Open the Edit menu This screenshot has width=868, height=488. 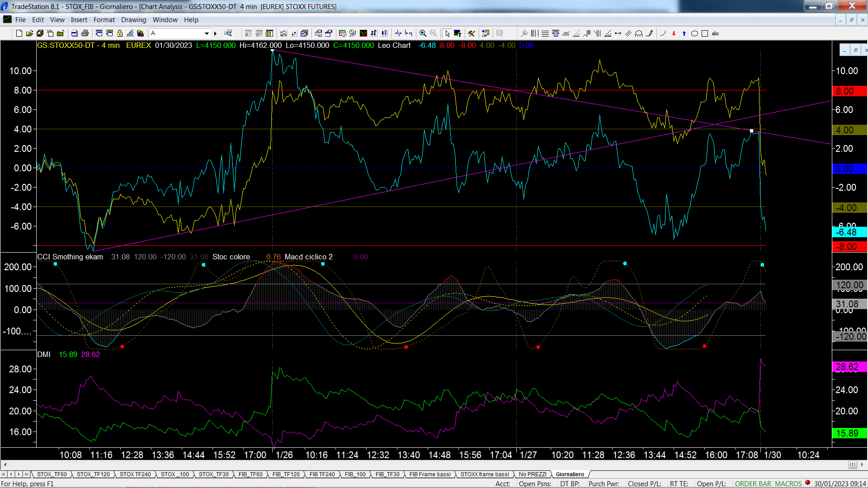tap(38, 20)
